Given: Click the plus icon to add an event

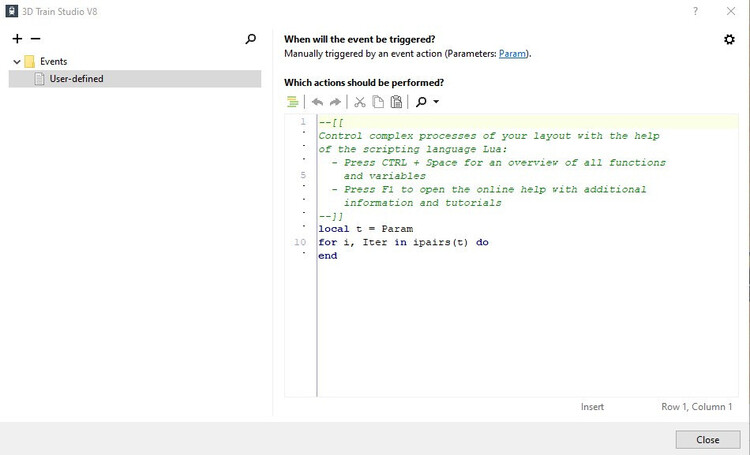Looking at the screenshot, I should click(17, 38).
